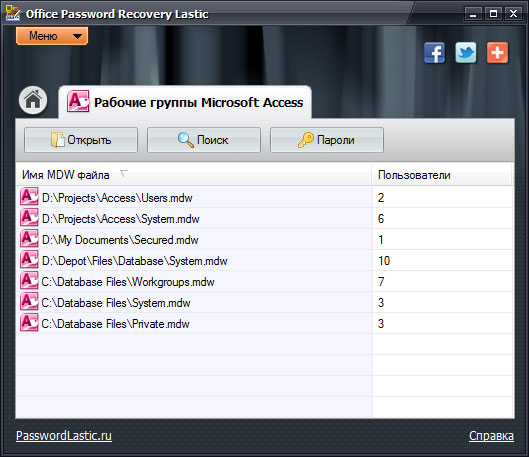Open the Справка help link

coord(491,436)
